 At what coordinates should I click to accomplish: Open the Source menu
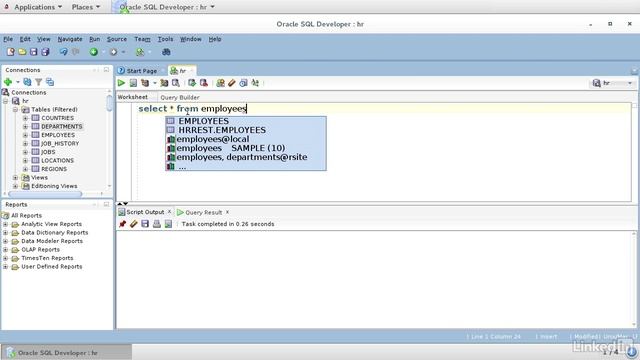(x=117, y=39)
